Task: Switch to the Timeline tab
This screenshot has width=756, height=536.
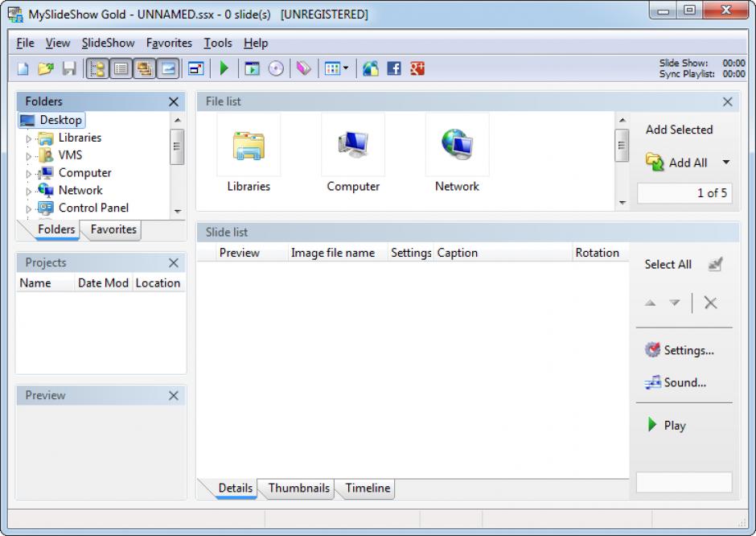Action: [368, 489]
